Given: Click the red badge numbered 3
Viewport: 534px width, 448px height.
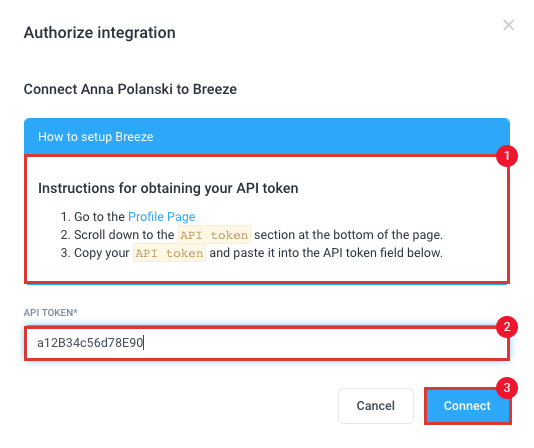Looking at the screenshot, I should tap(507, 388).
